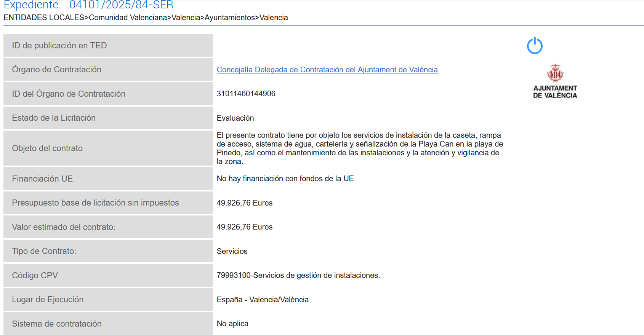Open Concejalía Delegada de Contratación link

pos(327,70)
